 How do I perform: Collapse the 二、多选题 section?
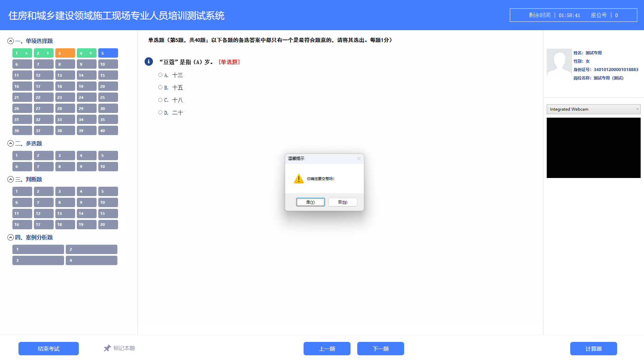[10, 143]
